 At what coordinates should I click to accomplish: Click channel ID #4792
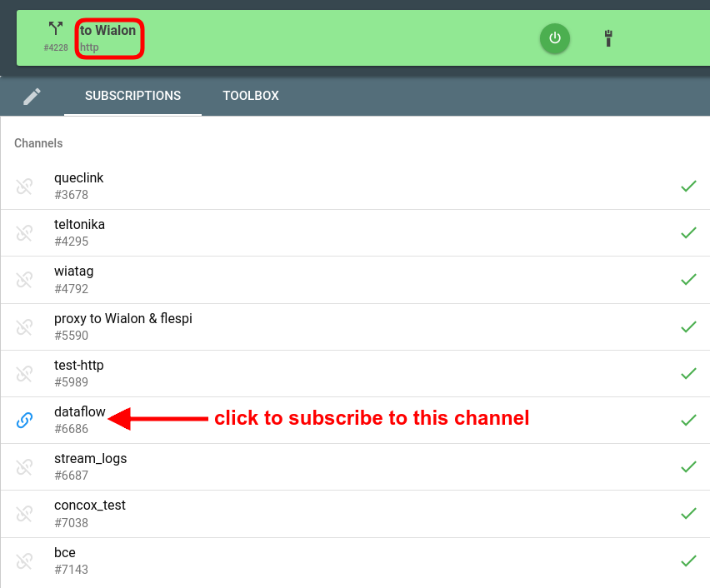point(71,289)
